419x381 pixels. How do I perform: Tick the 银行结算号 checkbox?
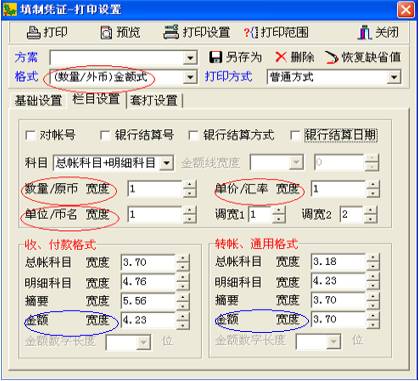(105, 136)
